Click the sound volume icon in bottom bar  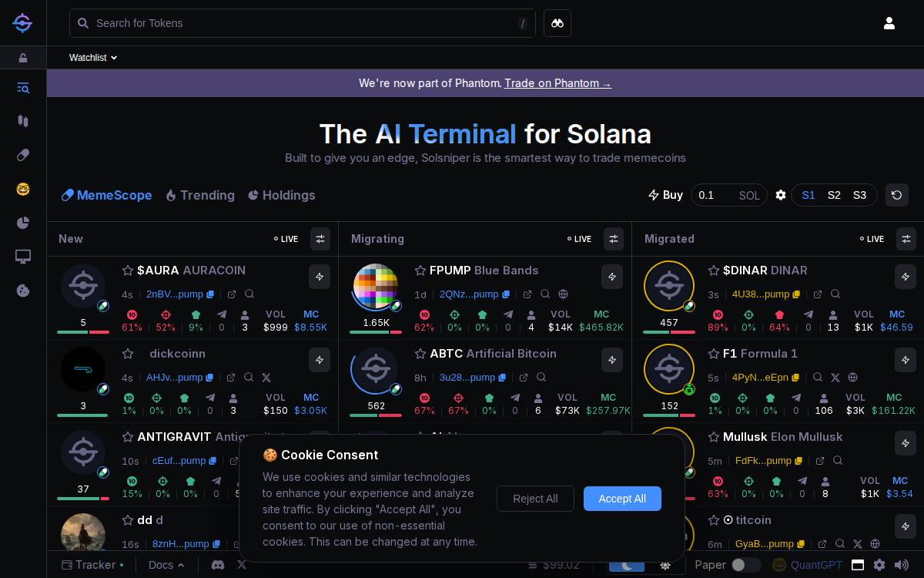[x=901, y=565]
